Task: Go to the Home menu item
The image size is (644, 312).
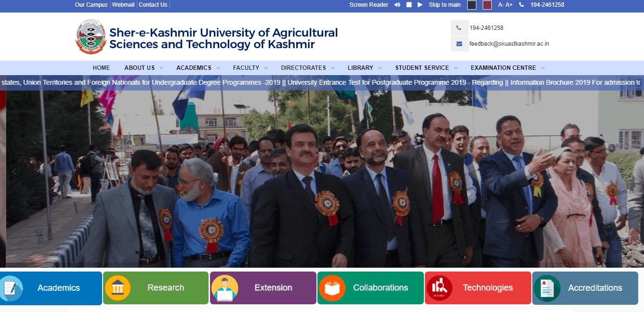Action: pos(101,68)
